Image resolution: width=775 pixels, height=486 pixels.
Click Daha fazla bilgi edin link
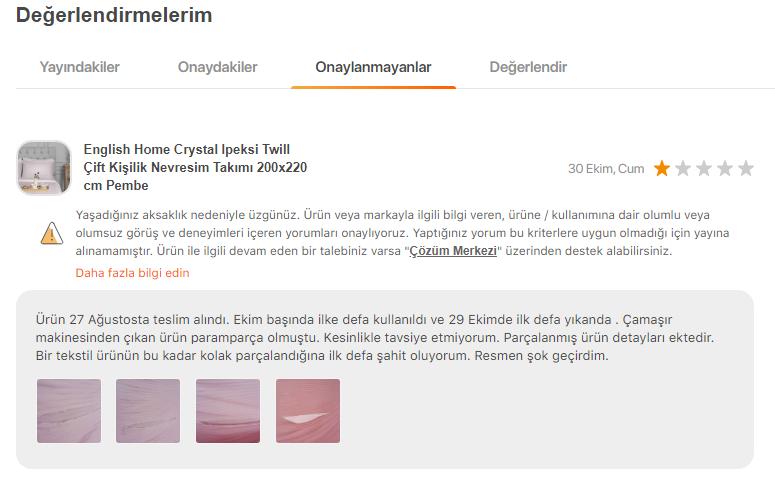[132, 273]
